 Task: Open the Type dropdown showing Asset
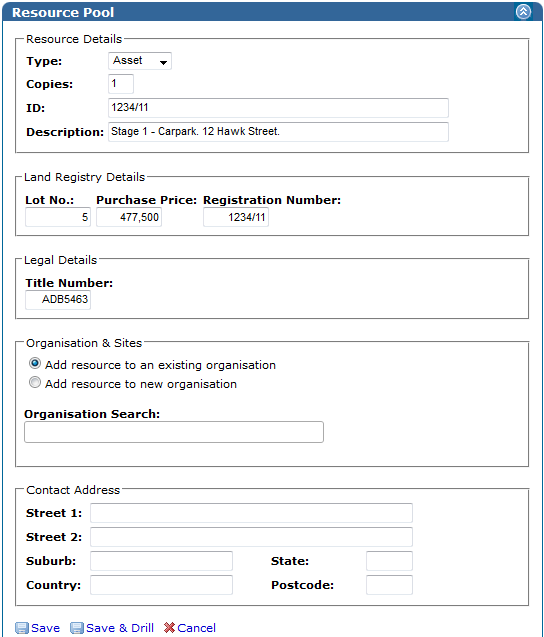pos(140,61)
